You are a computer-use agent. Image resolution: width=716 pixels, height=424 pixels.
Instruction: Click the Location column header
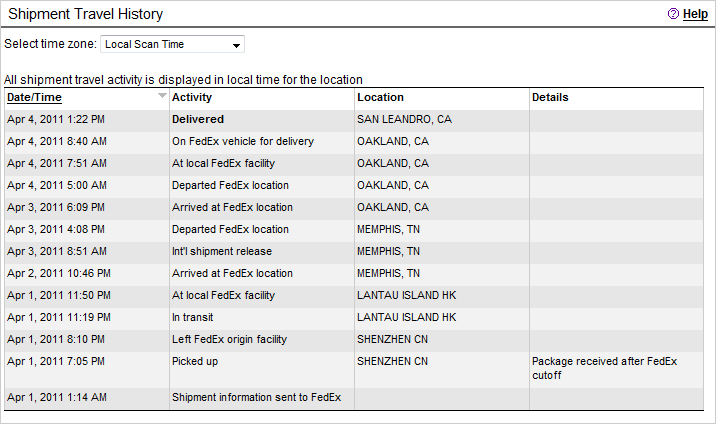[x=380, y=97]
